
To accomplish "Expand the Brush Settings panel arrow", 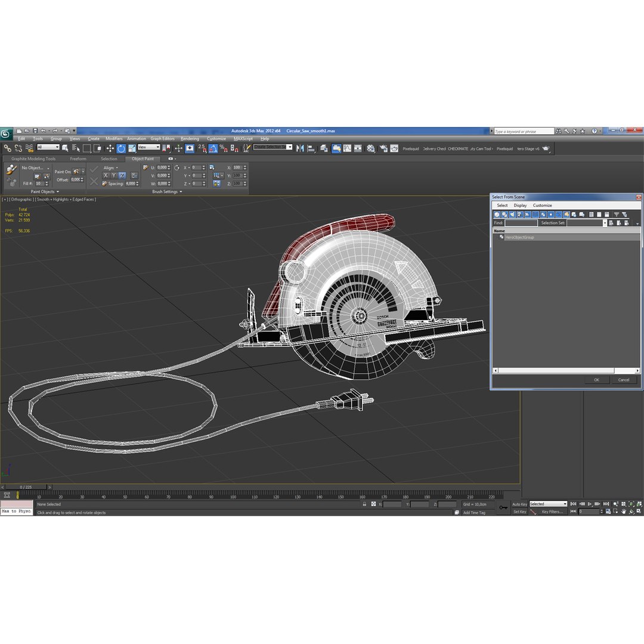I will tap(181, 192).
